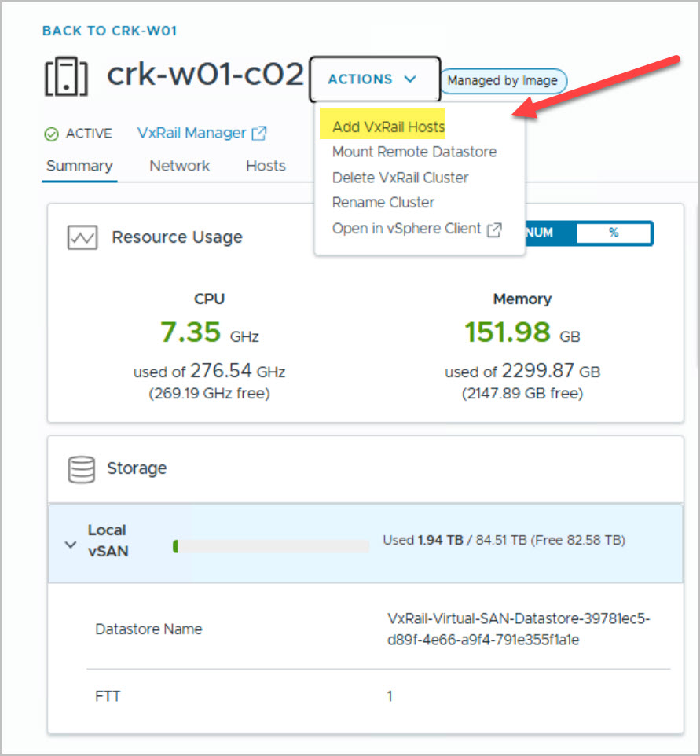Image resolution: width=700 pixels, height=756 pixels.
Task: Click the Storage database icon
Action: [x=82, y=469]
